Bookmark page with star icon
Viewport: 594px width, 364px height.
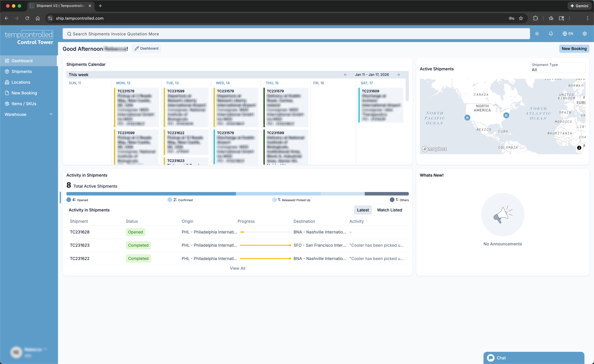pos(521,18)
